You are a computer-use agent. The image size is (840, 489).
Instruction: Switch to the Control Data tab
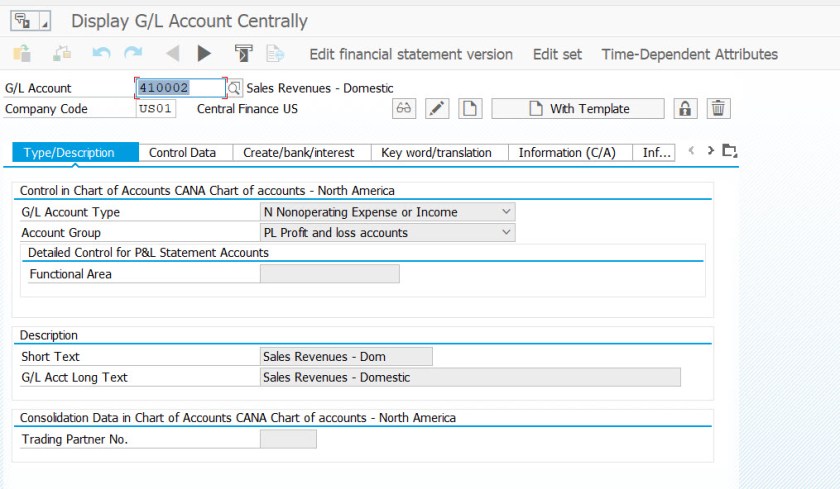182,153
